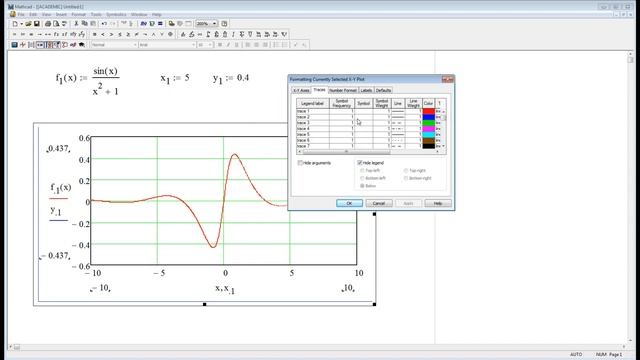
Task: Switch to the X-Y Axes tab
Action: coord(301,90)
